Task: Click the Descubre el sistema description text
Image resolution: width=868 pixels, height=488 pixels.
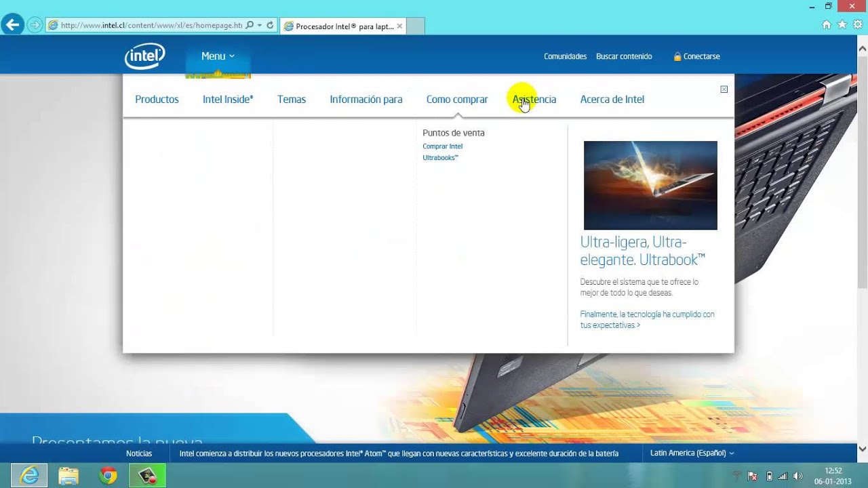Action: [639, 287]
